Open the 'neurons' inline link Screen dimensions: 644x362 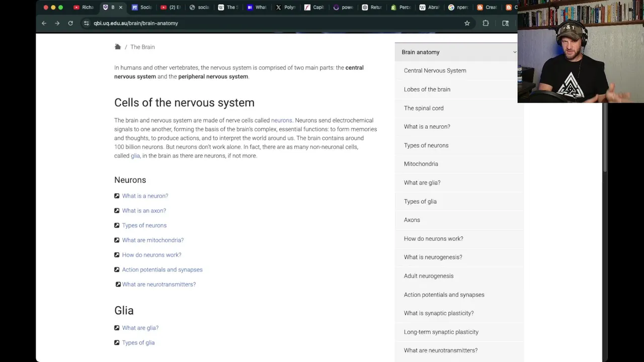click(x=281, y=121)
